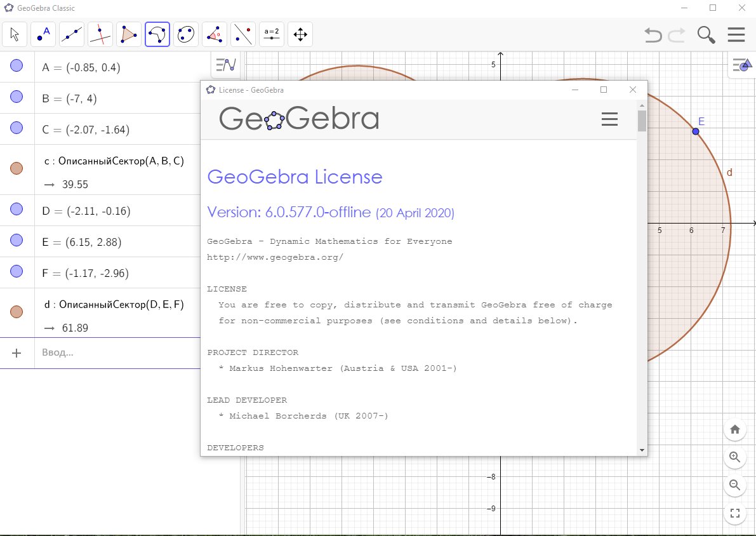The image size is (756, 536).
Task: Click the Undo button
Action: [653, 34]
